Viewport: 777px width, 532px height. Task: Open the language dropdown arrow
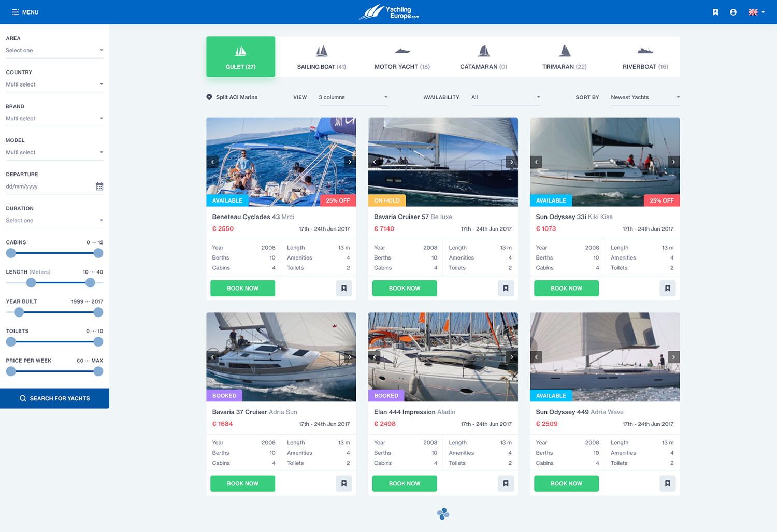[763, 12]
